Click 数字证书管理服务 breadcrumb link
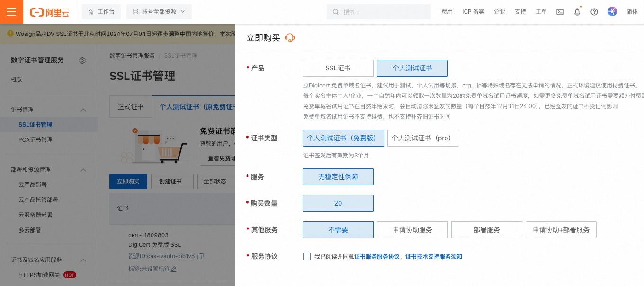Viewport: 644px width, 286px height. (x=132, y=56)
